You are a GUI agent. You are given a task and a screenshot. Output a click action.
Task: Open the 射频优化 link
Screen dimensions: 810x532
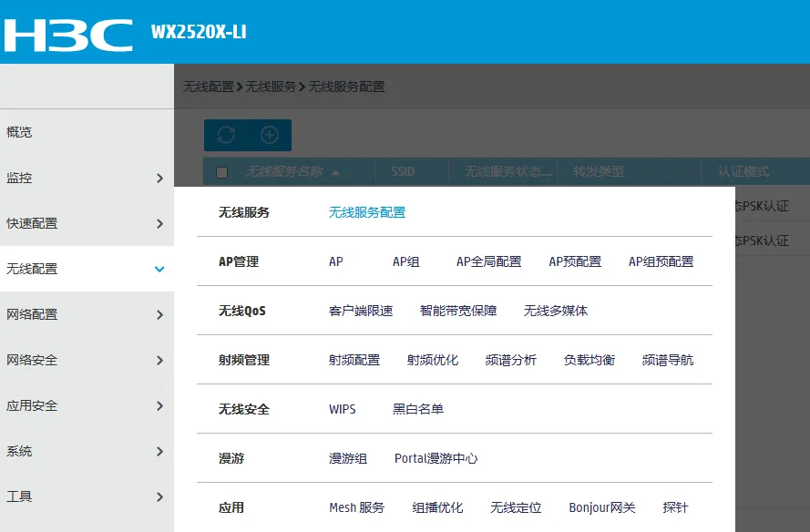coord(433,360)
